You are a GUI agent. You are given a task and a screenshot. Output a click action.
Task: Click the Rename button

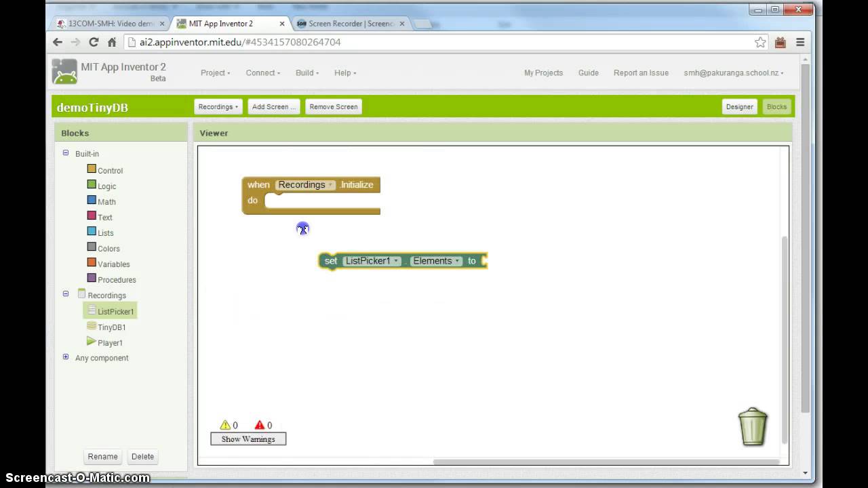103,456
